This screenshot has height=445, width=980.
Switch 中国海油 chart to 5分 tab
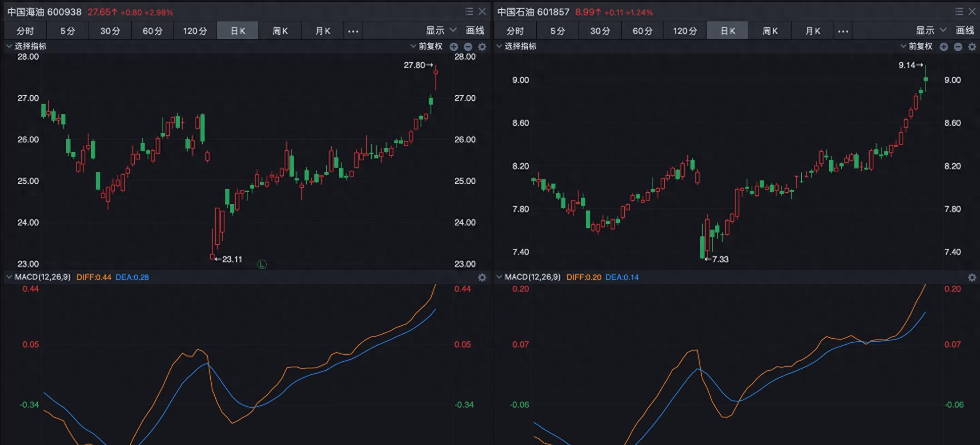pyautogui.click(x=68, y=31)
